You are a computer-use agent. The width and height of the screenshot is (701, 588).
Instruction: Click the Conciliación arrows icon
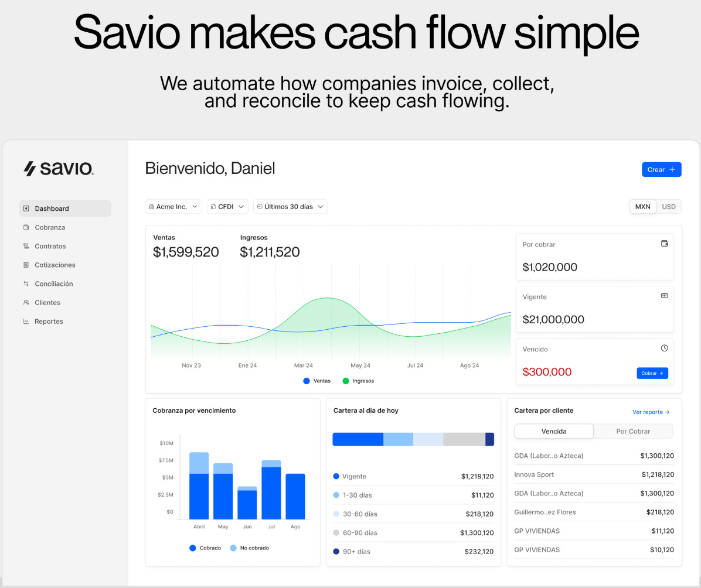pyautogui.click(x=26, y=283)
